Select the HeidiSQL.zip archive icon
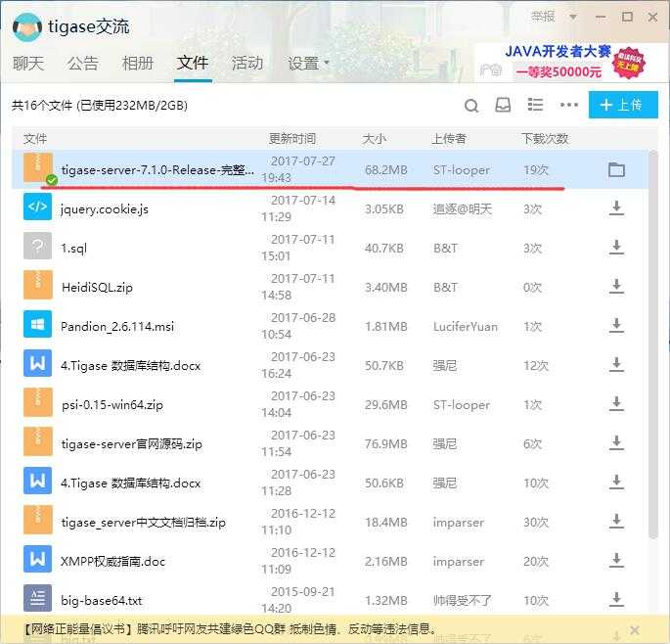This screenshot has width=670, height=644. tap(37, 285)
